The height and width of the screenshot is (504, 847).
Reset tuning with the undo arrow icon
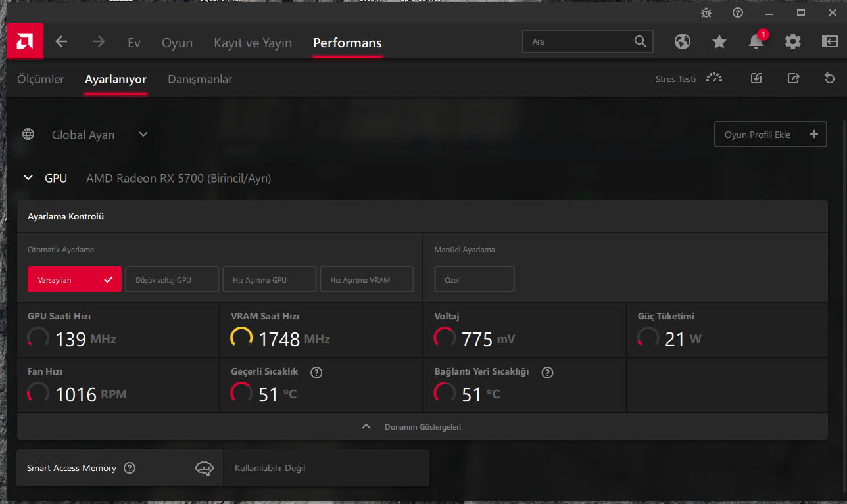[829, 78]
